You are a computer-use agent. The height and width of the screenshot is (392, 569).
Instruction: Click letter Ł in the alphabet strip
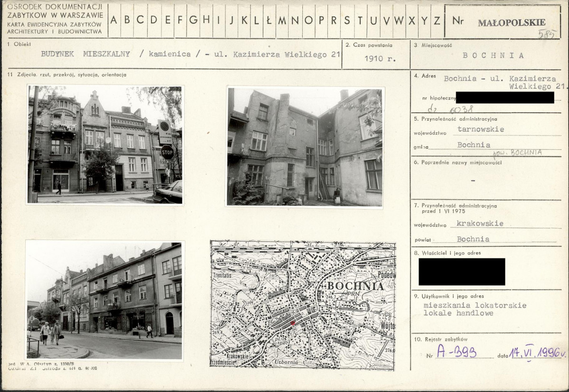click(269, 20)
